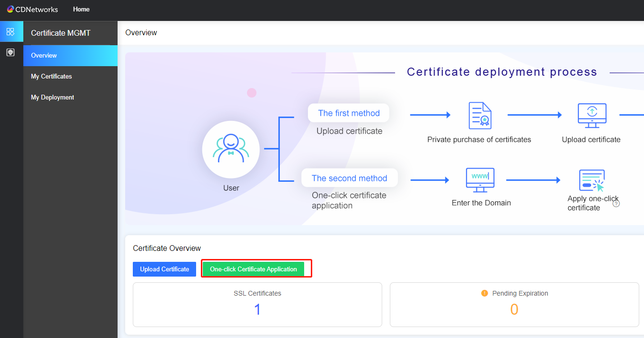Image resolution: width=644 pixels, height=338 pixels.
Task: Open Overview in Certificate MGMT menu
Action: click(70, 56)
